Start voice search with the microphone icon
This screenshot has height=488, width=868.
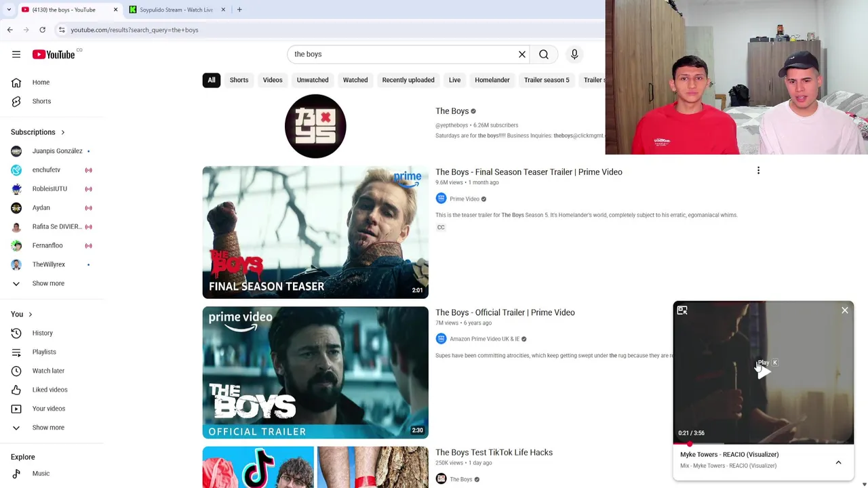click(x=574, y=54)
